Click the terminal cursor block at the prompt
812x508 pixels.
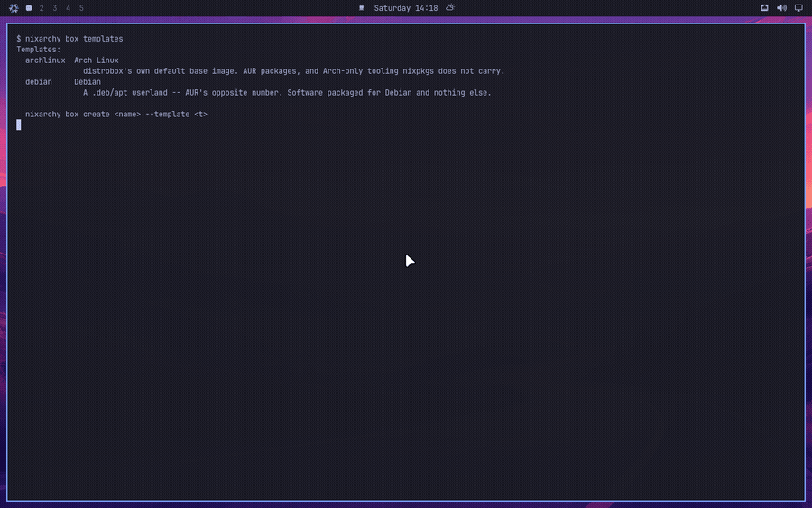(x=19, y=125)
